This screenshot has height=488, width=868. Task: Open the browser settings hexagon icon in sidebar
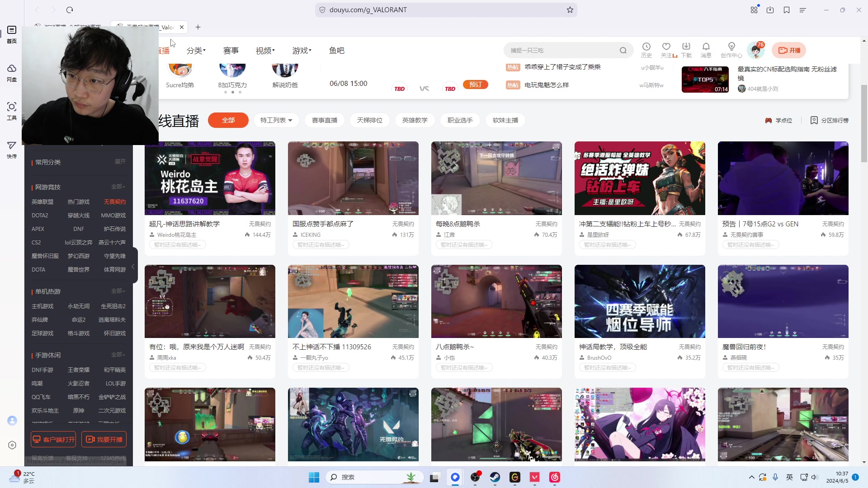coord(12,445)
